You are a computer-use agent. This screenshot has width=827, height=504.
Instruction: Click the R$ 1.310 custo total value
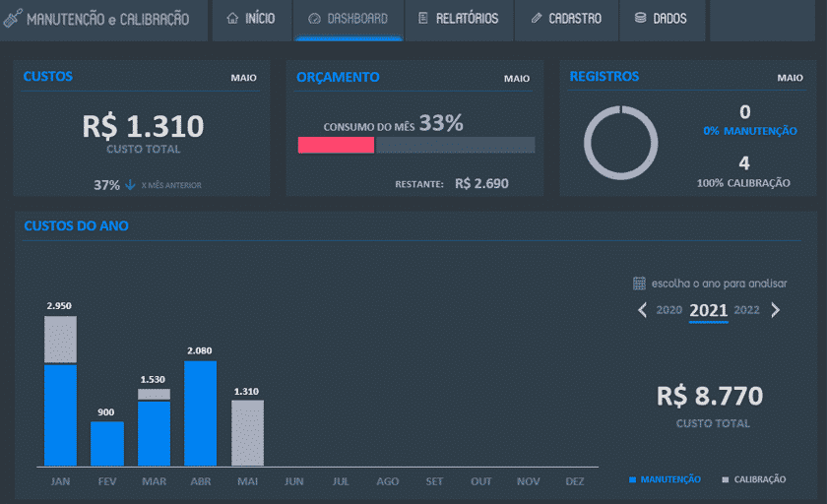pos(143,126)
